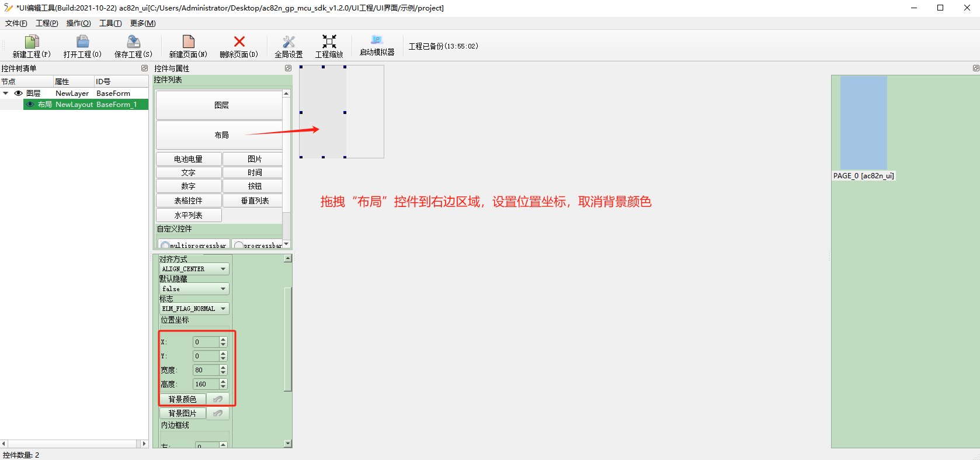Click the 垂直列表 widget button
The image size is (980, 460).
pos(255,200)
